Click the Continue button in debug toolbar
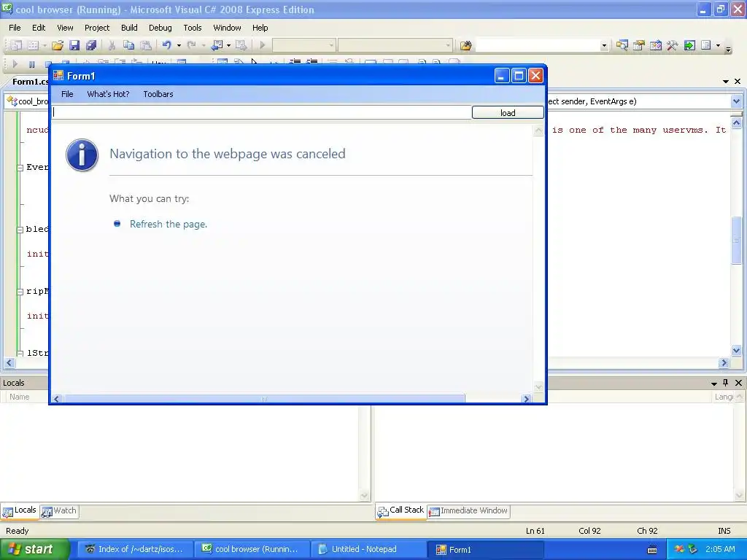Image resolution: width=747 pixels, height=560 pixels. (x=15, y=64)
